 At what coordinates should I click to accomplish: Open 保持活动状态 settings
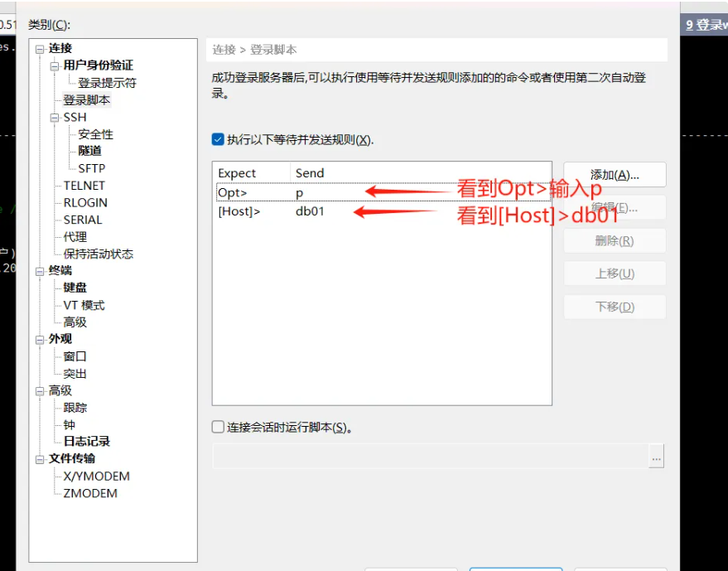[98, 254]
